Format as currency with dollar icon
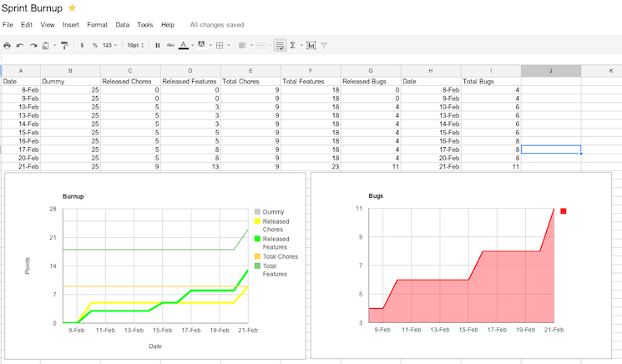 82,46
